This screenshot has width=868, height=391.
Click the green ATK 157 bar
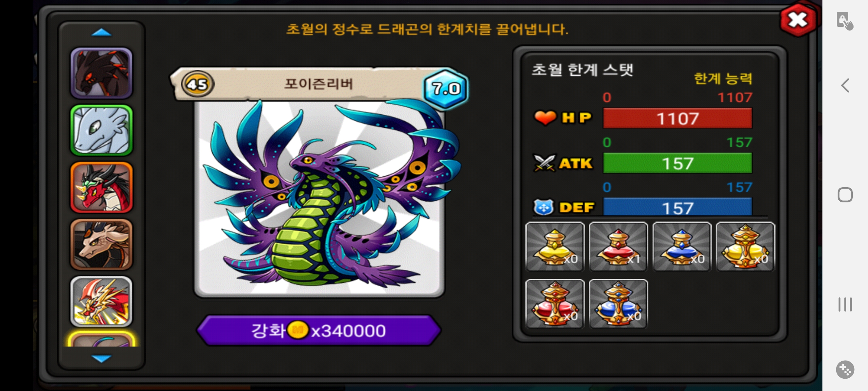tap(677, 163)
